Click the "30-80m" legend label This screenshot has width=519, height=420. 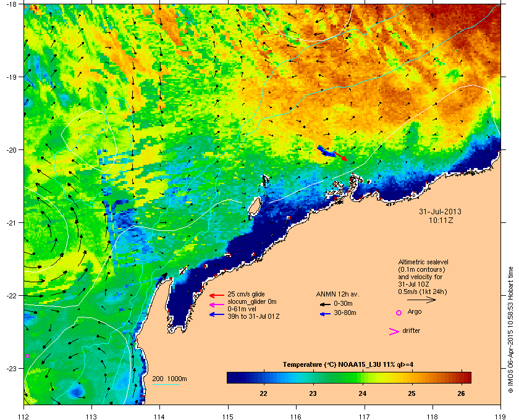pos(345,313)
